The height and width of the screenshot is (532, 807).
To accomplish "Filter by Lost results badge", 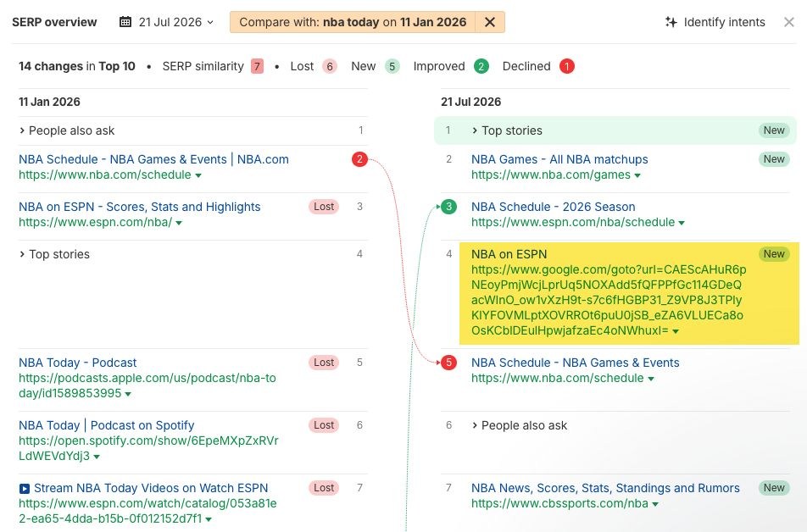I will pyautogui.click(x=330, y=66).
